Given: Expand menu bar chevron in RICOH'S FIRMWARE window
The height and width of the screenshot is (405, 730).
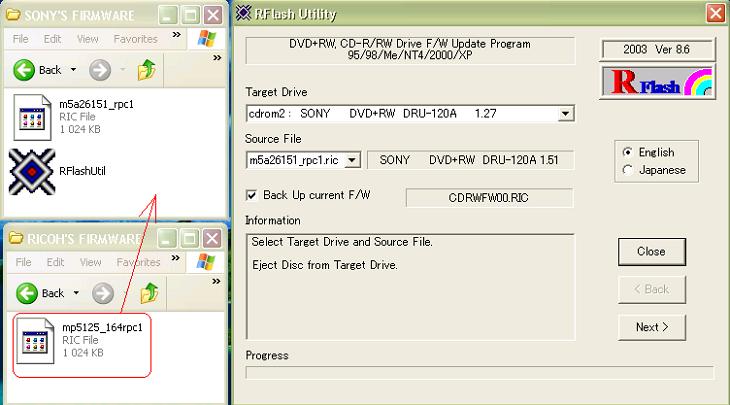Looking at the screenshot, I should [176, 257].
